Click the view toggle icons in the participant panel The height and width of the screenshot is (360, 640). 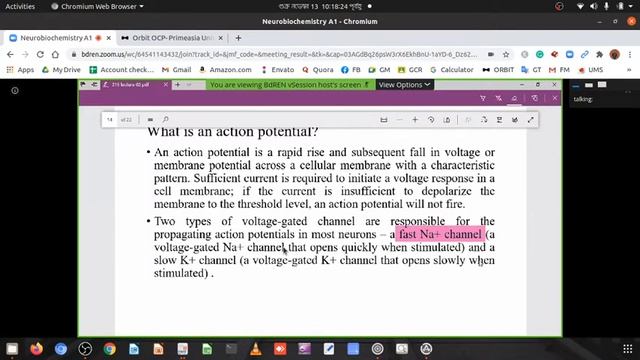pos(589,85)
